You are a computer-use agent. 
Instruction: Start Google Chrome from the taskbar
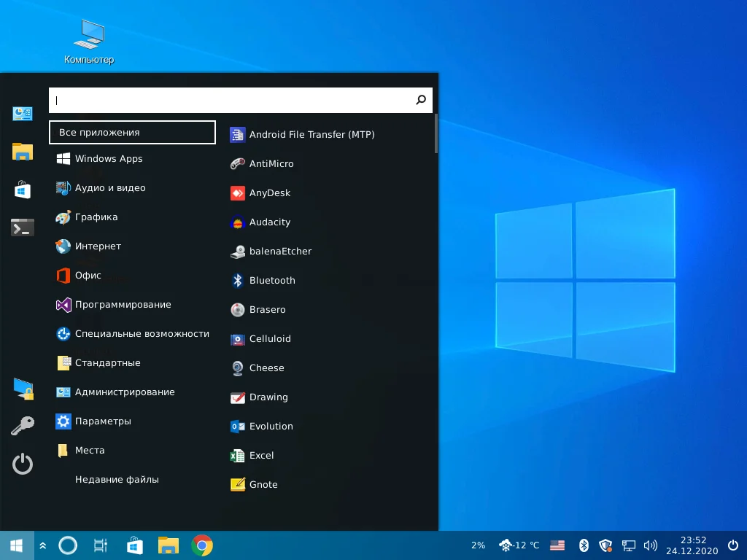[x=201, y=545]
